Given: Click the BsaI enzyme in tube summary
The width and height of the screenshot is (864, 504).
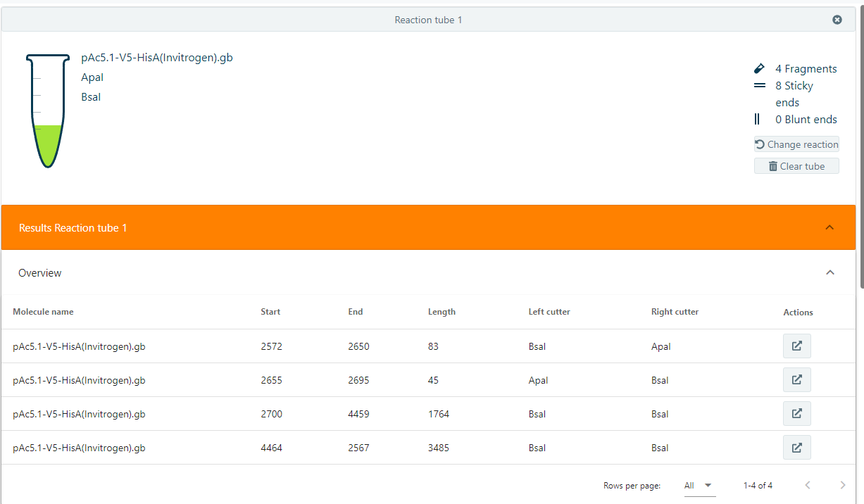Looking at the screenshot, I should pos(91,97).
